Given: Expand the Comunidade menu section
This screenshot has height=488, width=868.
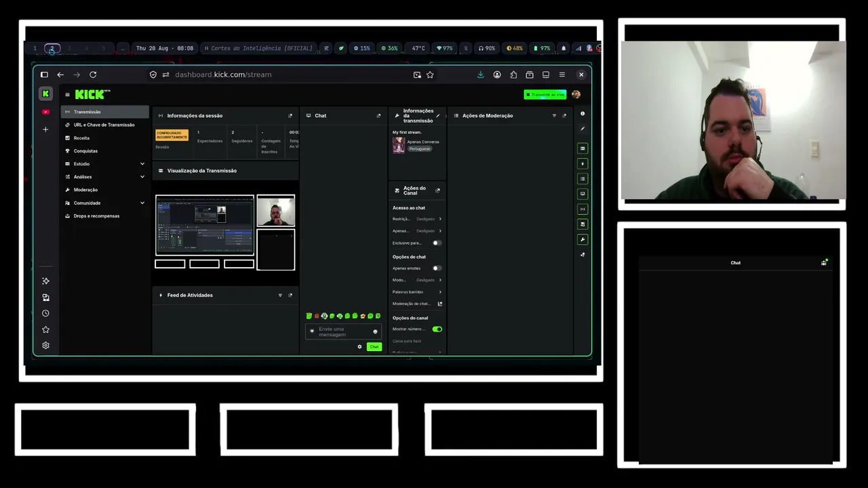Looking at the screenshot, I should [x=105, y=203].
